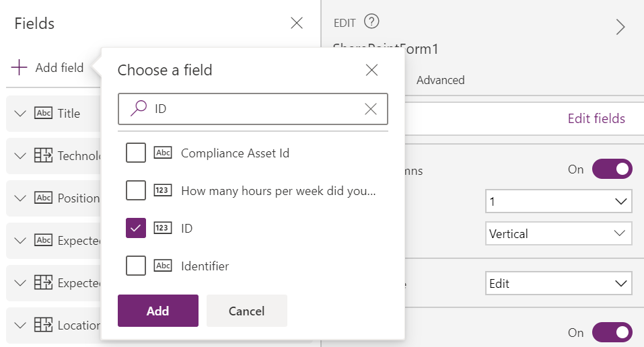
Task: Expand the first Expected text field card
Action: click(x=20, y=240)
